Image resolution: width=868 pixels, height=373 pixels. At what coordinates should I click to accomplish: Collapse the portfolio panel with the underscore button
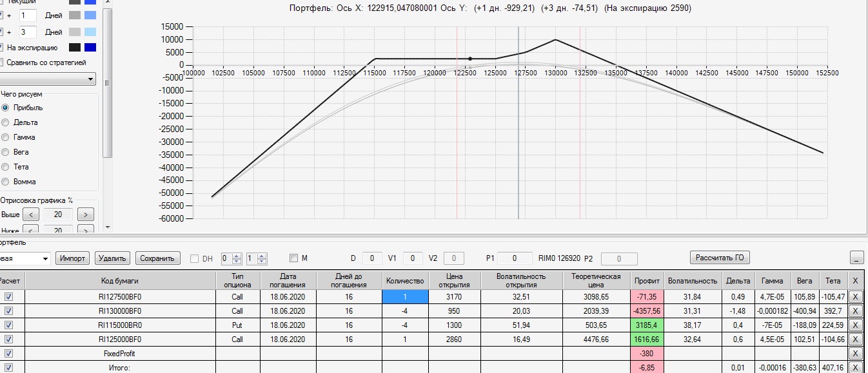pyautogui.click(x=856, y=258)
